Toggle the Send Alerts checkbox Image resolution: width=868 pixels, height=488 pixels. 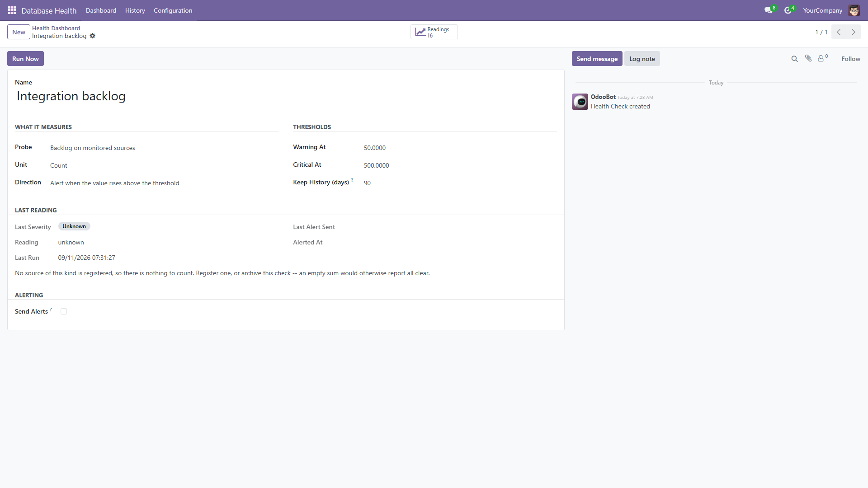(64, 311)
